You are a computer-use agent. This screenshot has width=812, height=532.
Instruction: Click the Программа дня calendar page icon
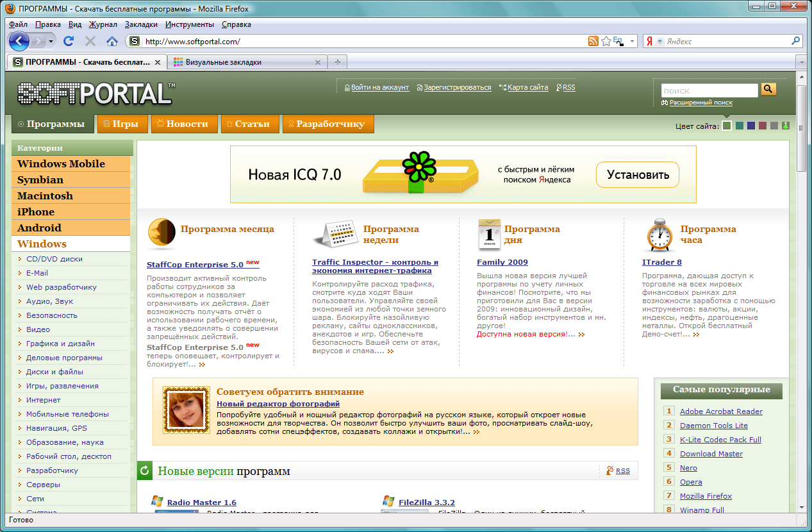490,234
